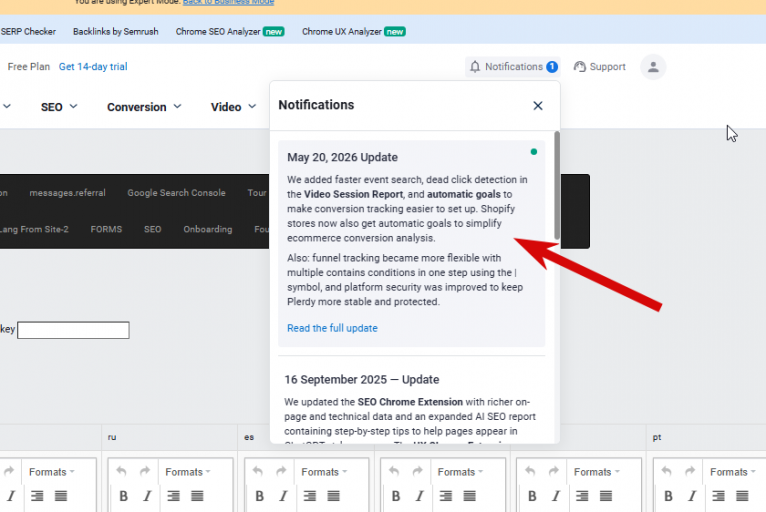The width and height of the screenshot is (766, 512).
Task: Open Backlinks by Semrush
Action: click(x=116, y=32)
